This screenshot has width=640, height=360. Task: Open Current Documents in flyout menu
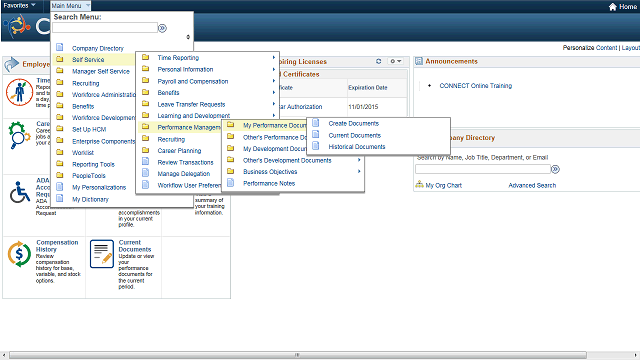[354, 135]
